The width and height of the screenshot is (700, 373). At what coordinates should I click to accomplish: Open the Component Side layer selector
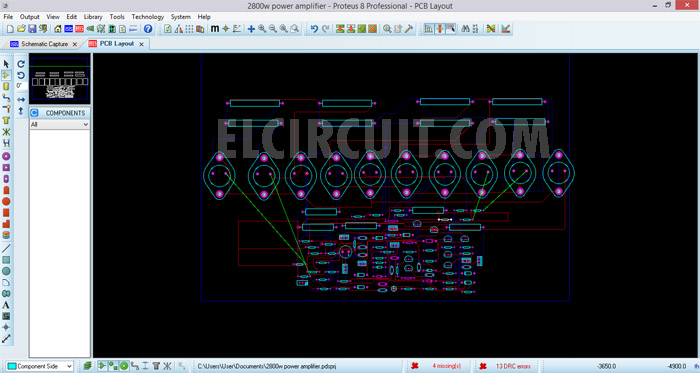(x=39, y=366)
